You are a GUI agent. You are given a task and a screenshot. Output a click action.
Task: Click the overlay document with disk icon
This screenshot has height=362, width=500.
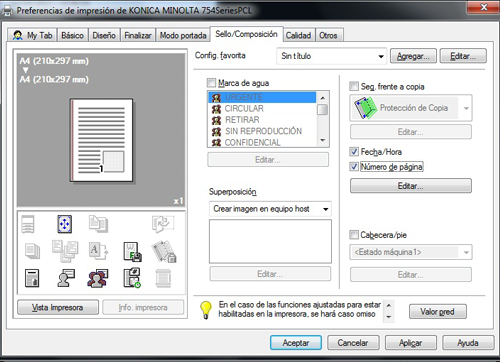click(x=132, y=251)
